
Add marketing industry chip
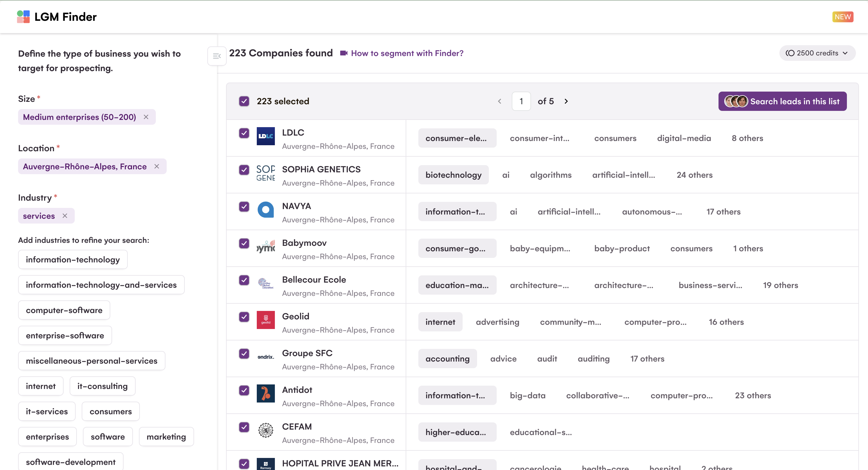[x=166, y=436]
